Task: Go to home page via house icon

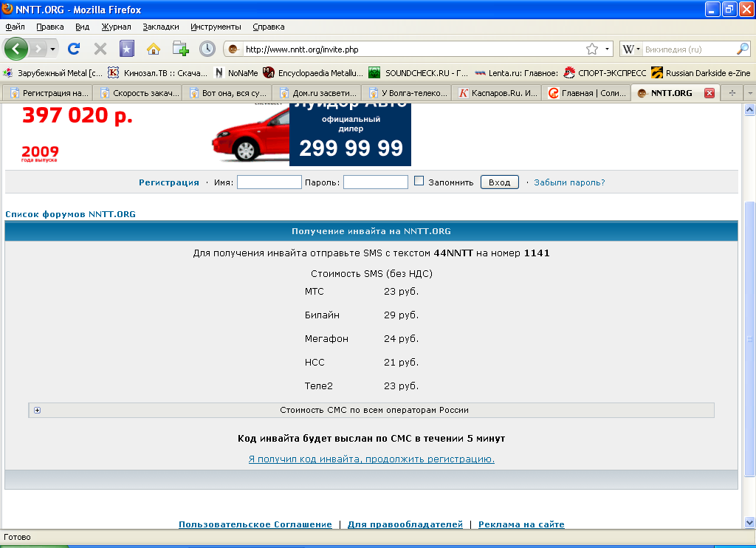Action: click(x=154, y=49)
